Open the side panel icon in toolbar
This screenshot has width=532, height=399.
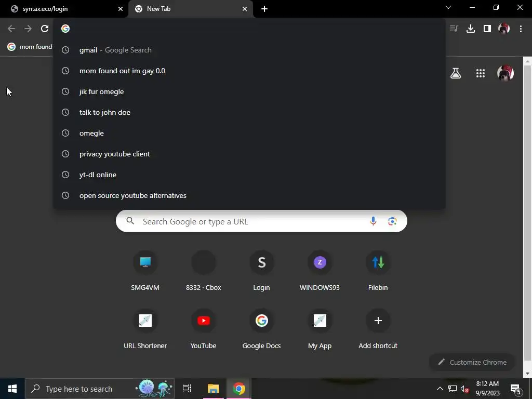487,29
